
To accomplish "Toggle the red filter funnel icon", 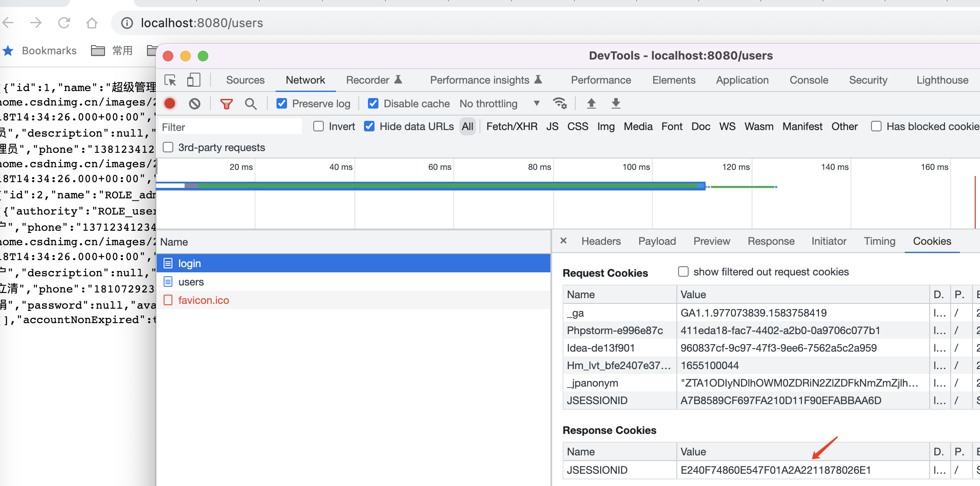I will click(x=226, y=104).
